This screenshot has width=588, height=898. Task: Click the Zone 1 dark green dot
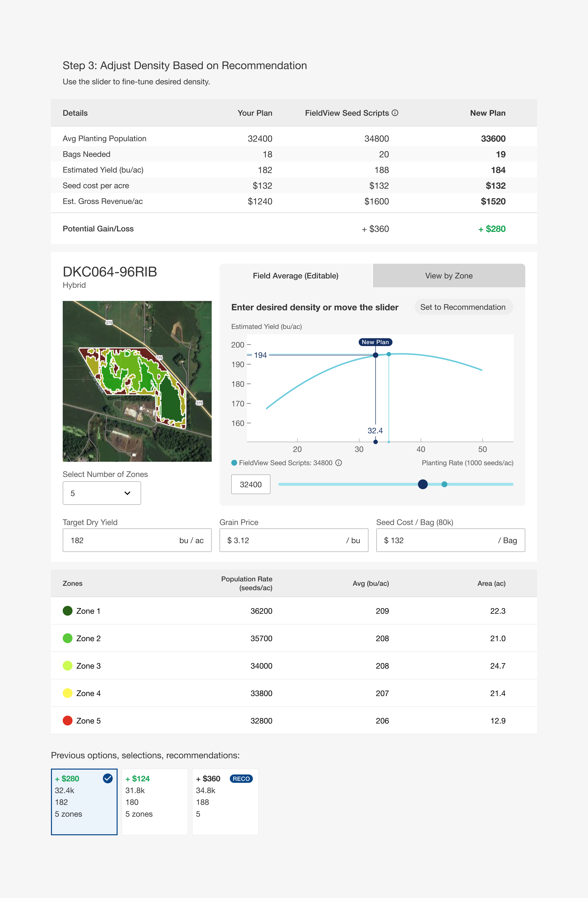pos(68,611)
